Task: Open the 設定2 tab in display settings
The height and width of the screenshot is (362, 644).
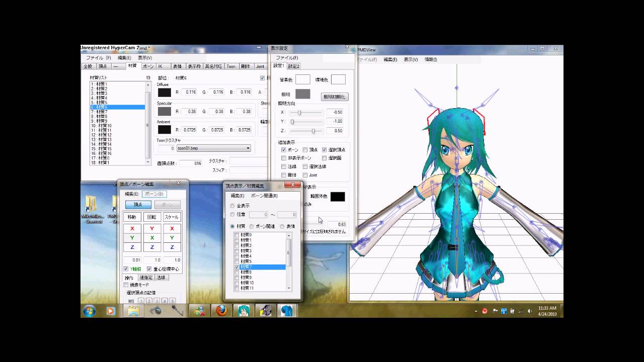Action: [x=293, y=66]
